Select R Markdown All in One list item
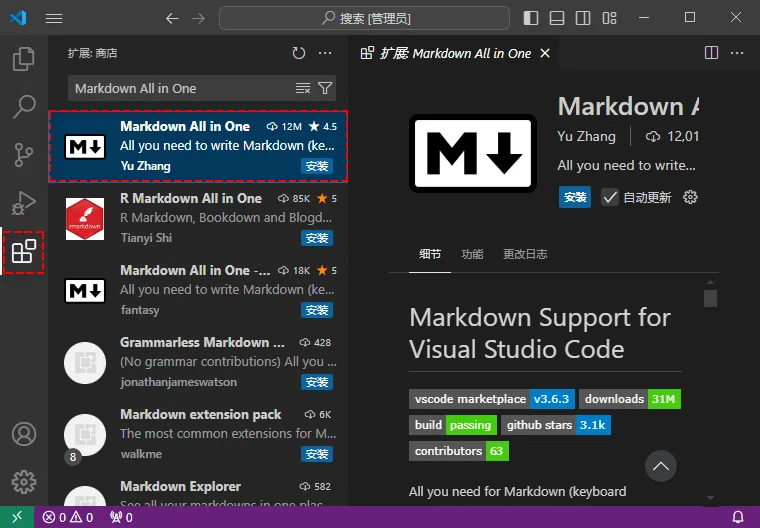Viewport: 760px width, 528px height. pos(198,218)
